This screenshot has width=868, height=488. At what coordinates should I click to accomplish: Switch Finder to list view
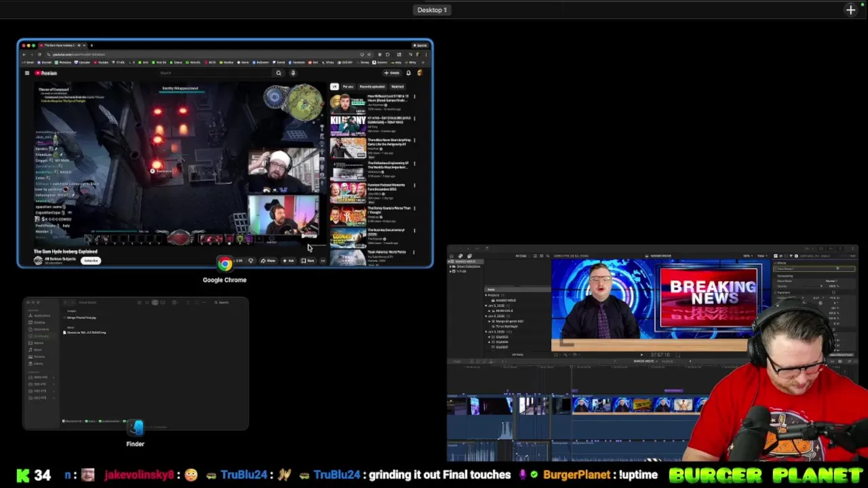[x=147, y=302]
